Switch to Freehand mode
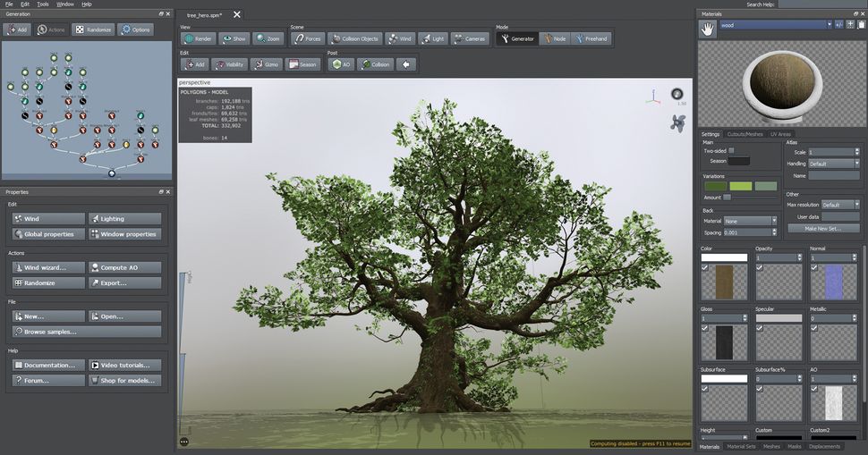Viewport: 868px width, 455px height. 591,39
